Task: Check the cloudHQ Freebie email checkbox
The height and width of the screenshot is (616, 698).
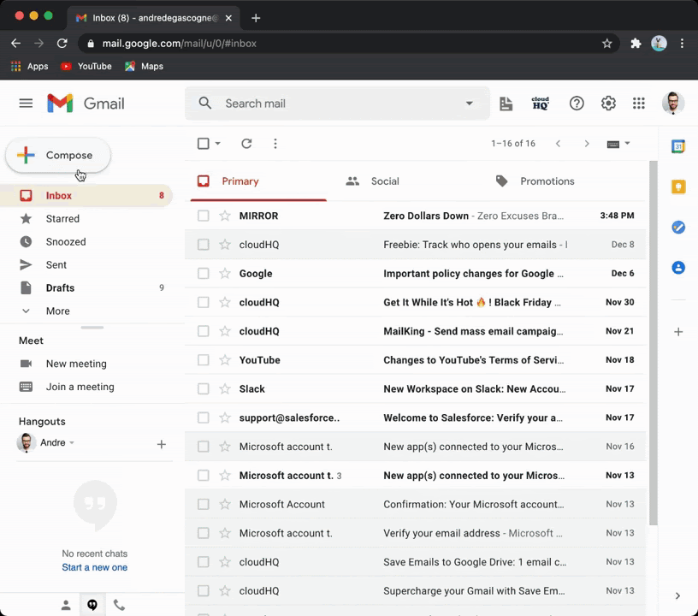Action: point(204,245)
